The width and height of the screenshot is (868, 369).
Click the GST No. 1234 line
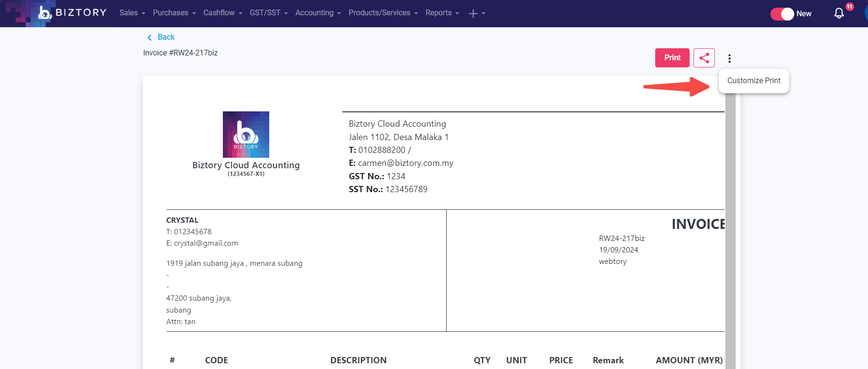[377, 176]
